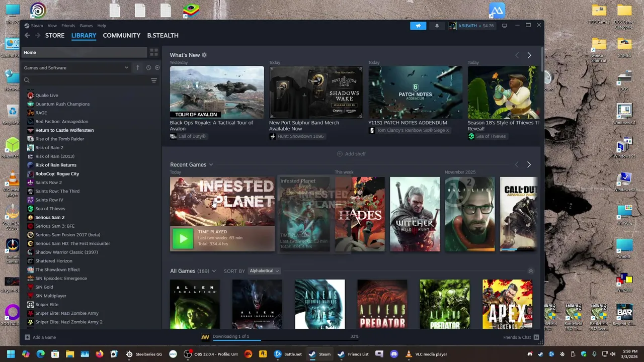The height and width of the screenshot is (362, 644).
Task: Go back with the left arrow
Action: 27,35
